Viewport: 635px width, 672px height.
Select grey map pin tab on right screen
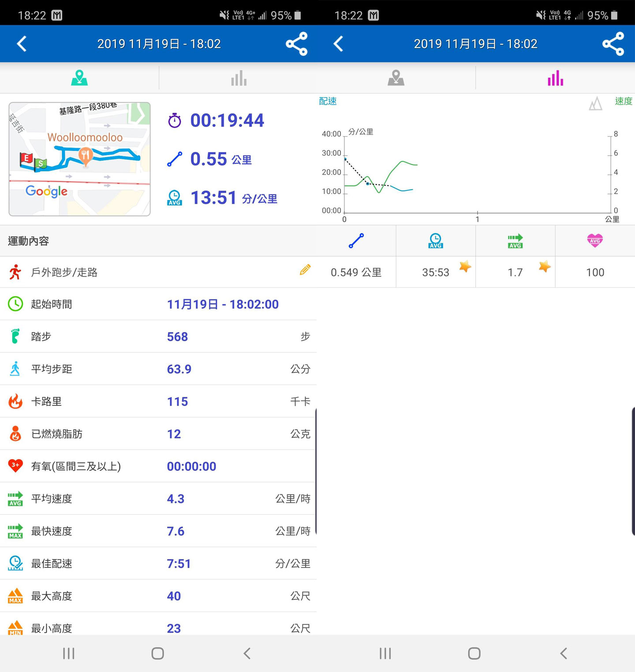click(x=396, y=78)
